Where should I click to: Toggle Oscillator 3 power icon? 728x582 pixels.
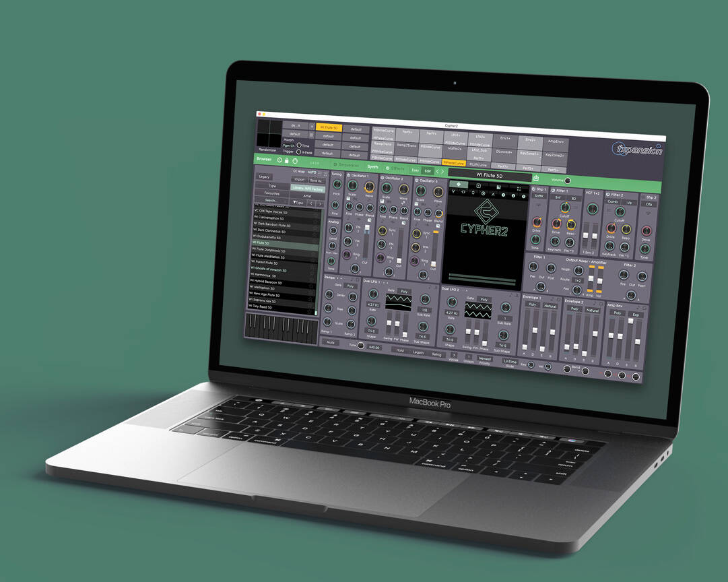click(x=416, y=180)
